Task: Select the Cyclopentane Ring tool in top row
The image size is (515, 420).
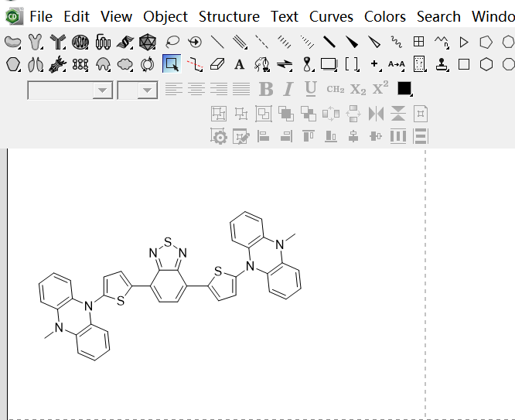Action: click(486, 42)
